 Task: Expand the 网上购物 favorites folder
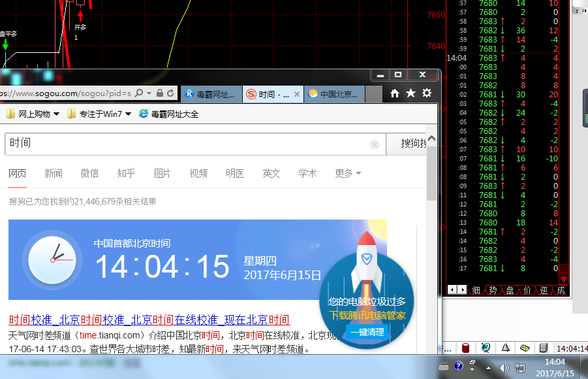tap(57, 114)
